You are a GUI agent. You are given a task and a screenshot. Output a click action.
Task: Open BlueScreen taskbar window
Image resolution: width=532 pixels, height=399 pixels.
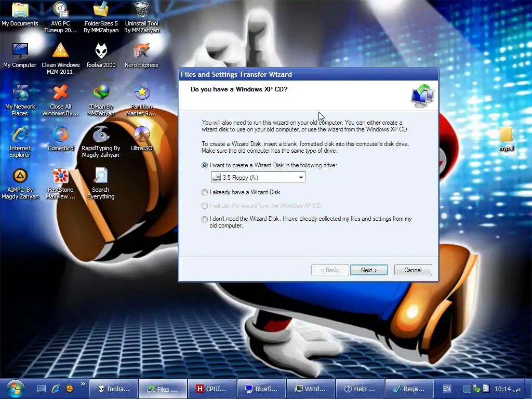(262, 389)
